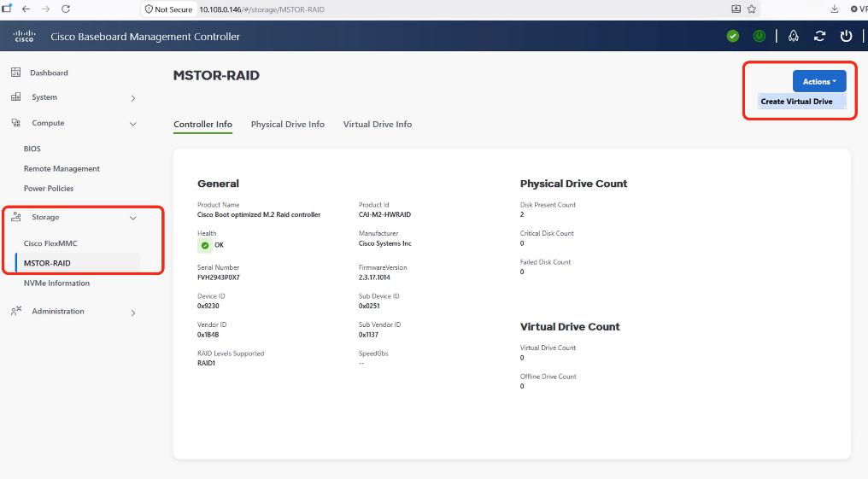
Task: Open the Actions dropdown button
Action: tap(819, 81)
